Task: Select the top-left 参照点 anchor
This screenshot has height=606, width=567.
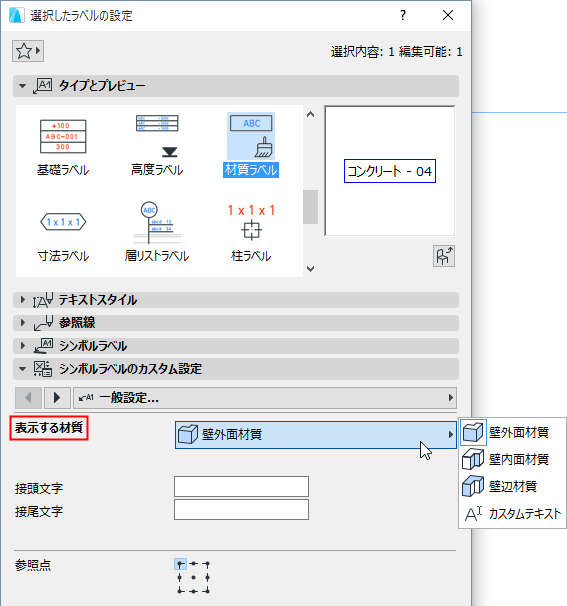Action: [x=180, y=564]
